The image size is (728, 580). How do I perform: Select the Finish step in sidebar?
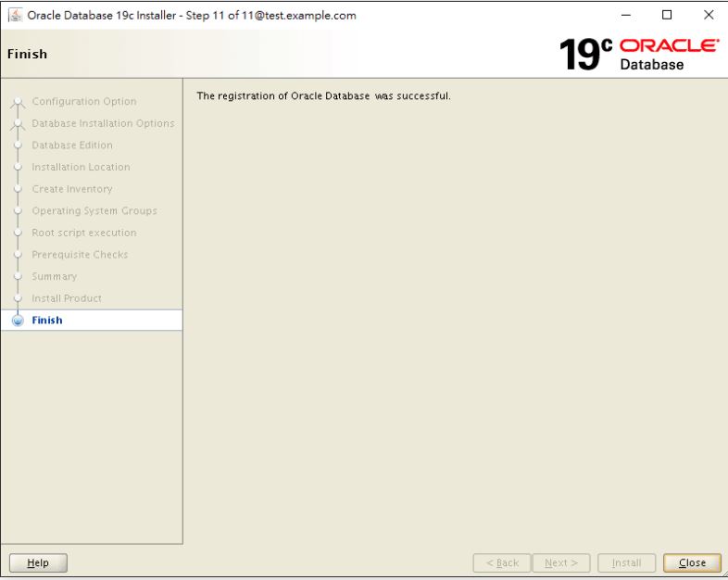click(x=47, y=321)
